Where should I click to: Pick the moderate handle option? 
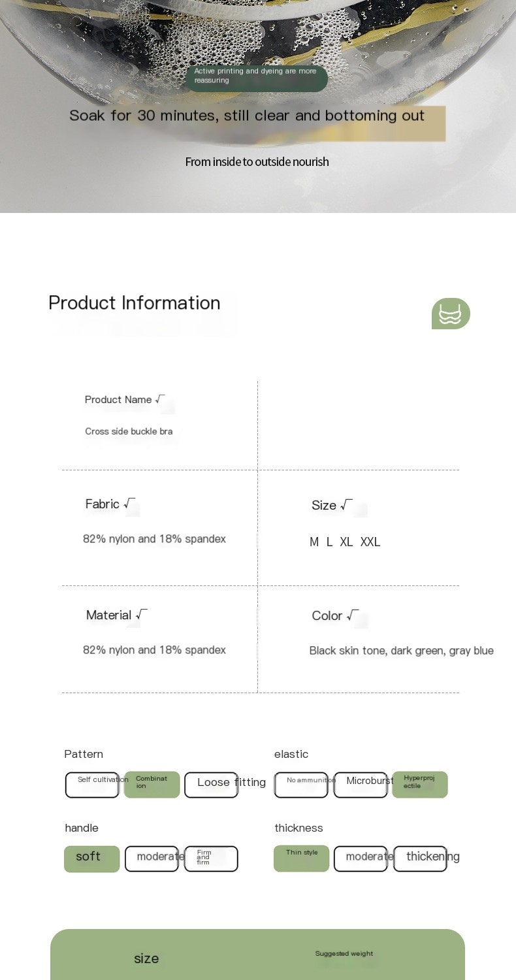pos(152,858)
